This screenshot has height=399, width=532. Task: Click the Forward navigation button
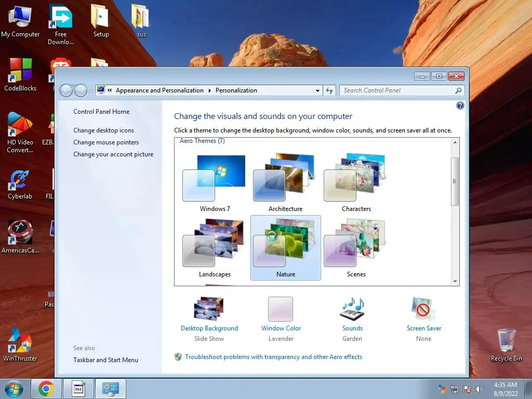tap(81, 90)
